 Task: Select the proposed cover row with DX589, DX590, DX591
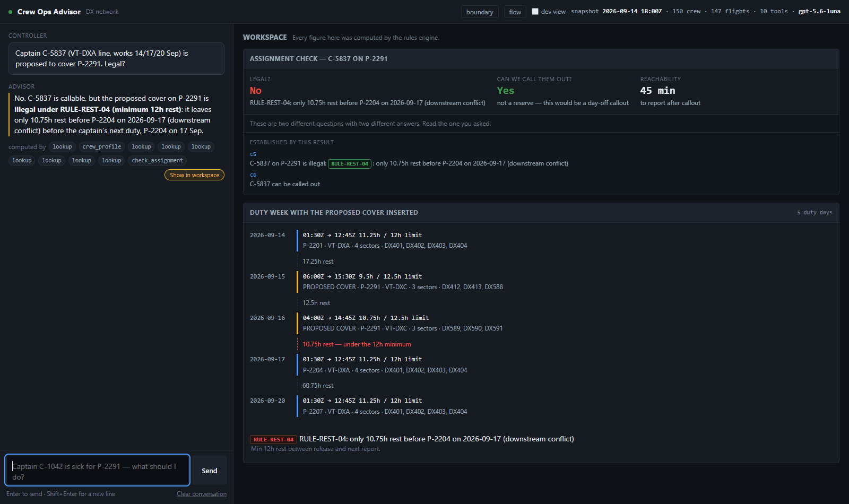click(x=403, y=328)
